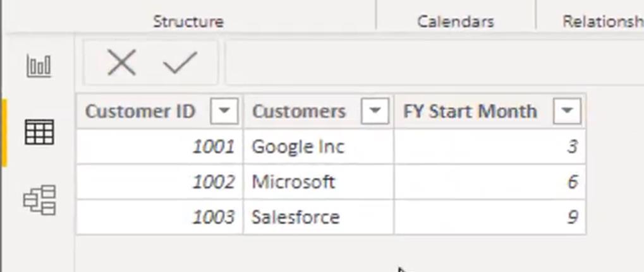Open Customer ID column filter dropdown

pyautogui.click(x=224, y=111)
